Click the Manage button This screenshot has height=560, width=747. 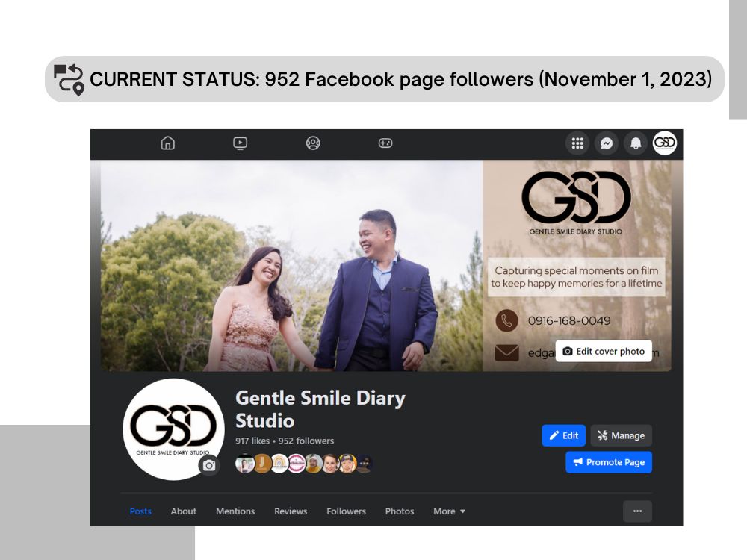coord(622,435)
